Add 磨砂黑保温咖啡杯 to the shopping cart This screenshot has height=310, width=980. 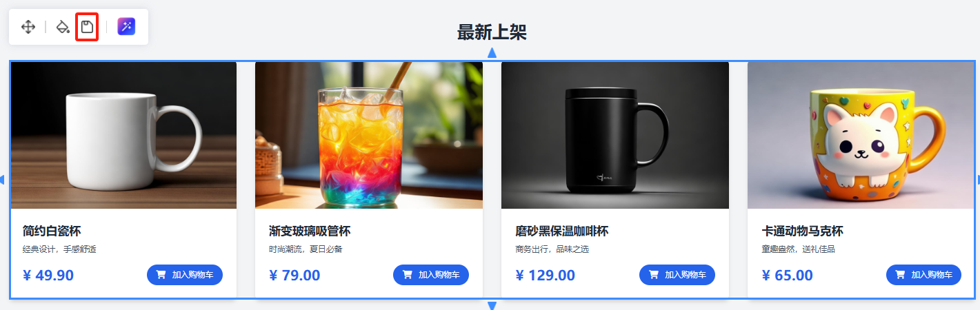(x=677, y=275)
